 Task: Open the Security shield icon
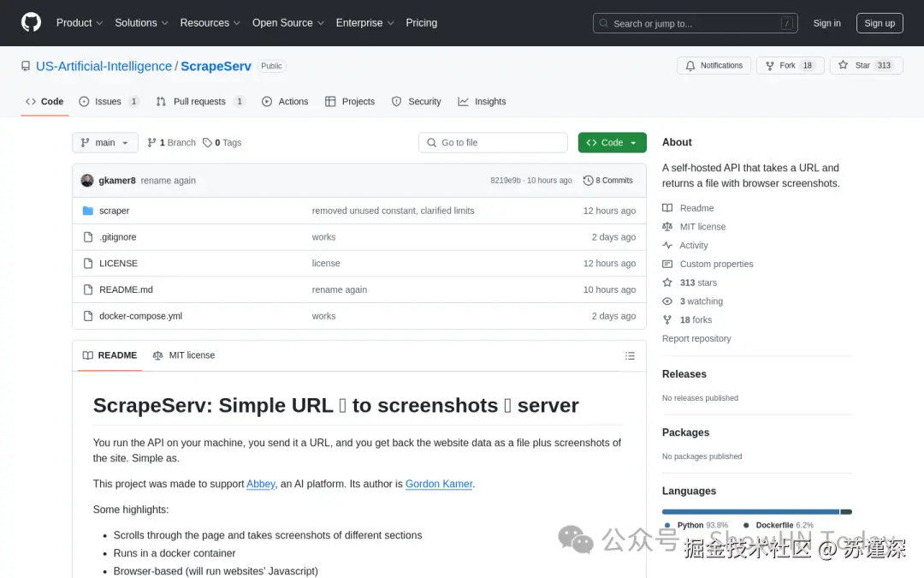[x=397, y=101]
